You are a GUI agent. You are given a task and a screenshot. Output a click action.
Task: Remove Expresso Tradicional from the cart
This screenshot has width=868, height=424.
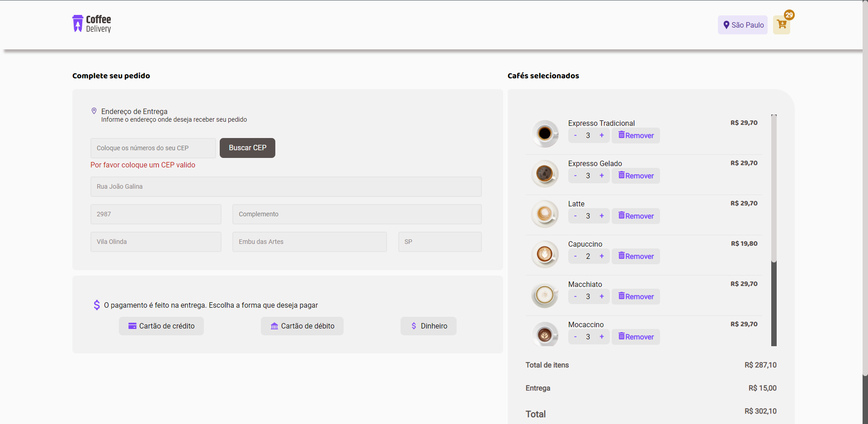point(636,135)
